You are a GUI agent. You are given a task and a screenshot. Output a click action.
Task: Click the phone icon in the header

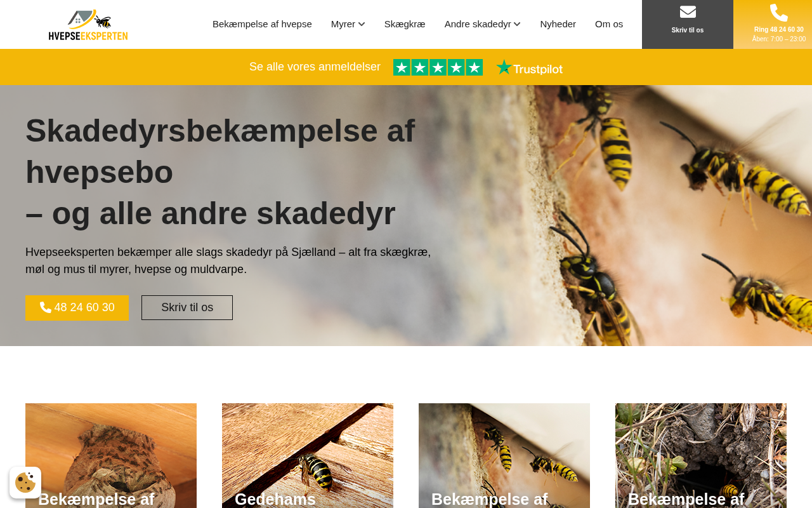pyautogui.click(x=779, y=13)
